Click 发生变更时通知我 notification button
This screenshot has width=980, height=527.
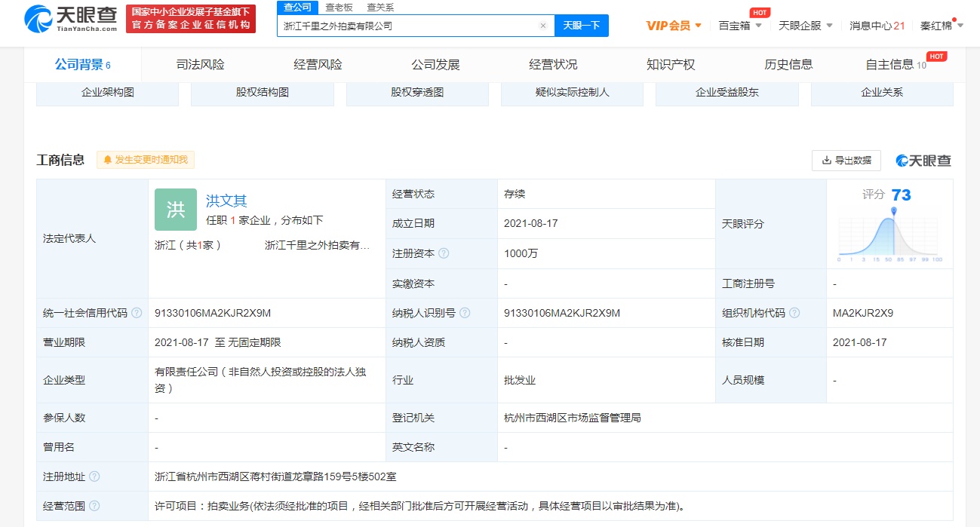pyautogui.click(x=146, y=160)
